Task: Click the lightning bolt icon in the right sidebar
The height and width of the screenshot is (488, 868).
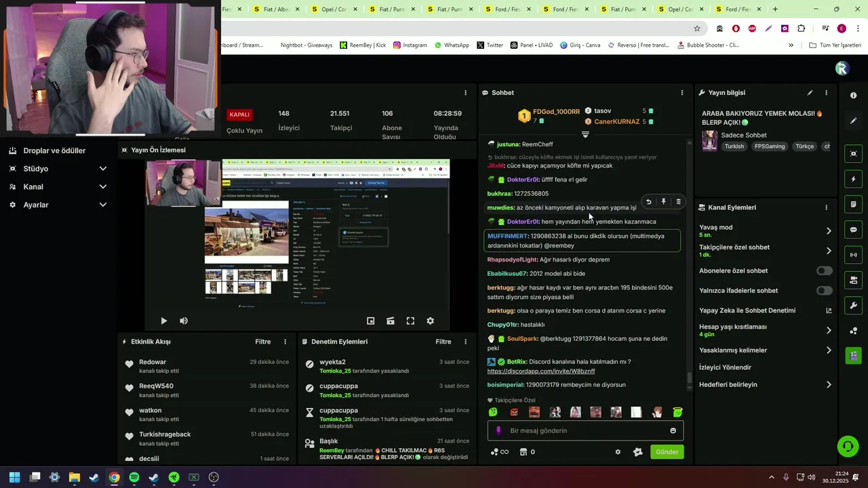Action: 853,180
